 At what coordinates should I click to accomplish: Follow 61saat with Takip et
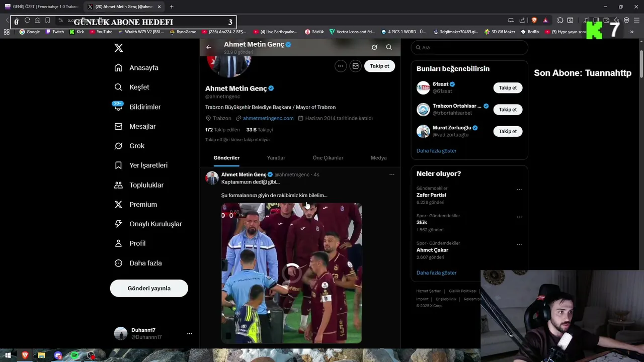[x=508, y=87]
